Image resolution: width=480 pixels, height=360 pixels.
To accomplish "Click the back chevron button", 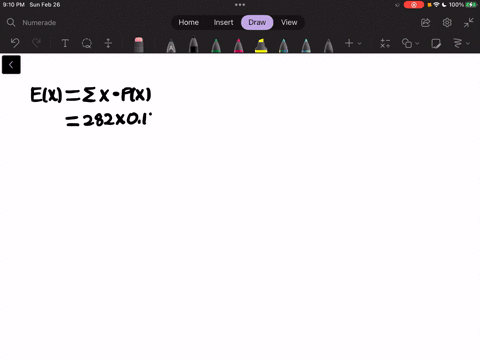I will pyautogui.click(x=11, y=65).
